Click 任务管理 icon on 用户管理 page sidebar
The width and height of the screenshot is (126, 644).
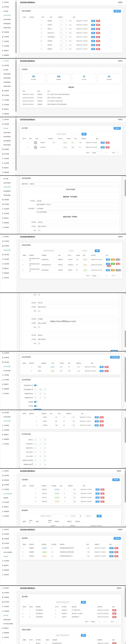point(3,158)
